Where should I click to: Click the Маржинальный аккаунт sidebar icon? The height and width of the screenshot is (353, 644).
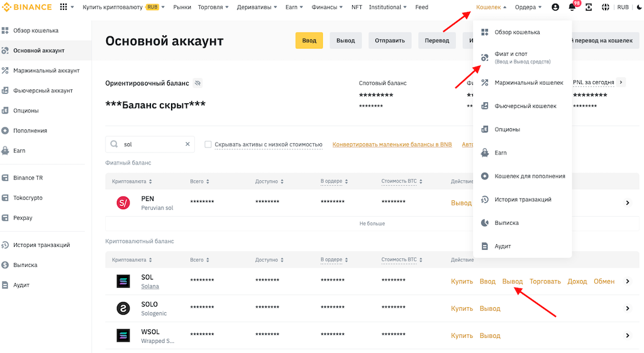coord(5,70)
